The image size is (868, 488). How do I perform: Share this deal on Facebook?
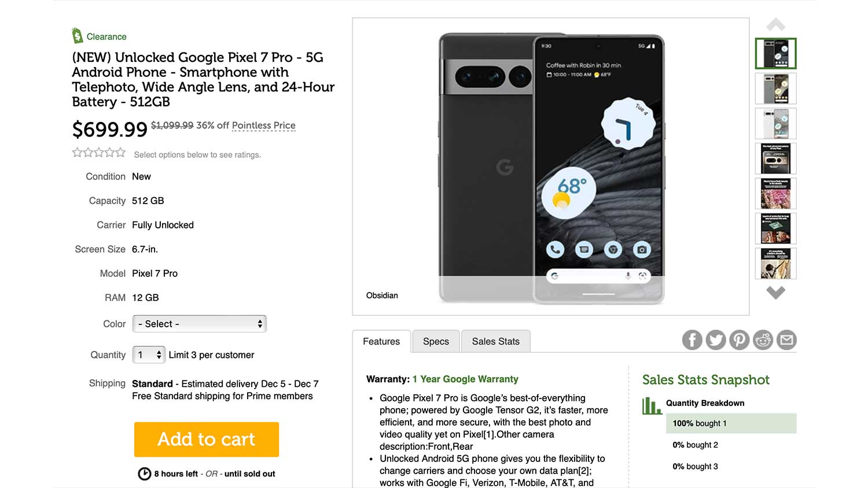692,340
